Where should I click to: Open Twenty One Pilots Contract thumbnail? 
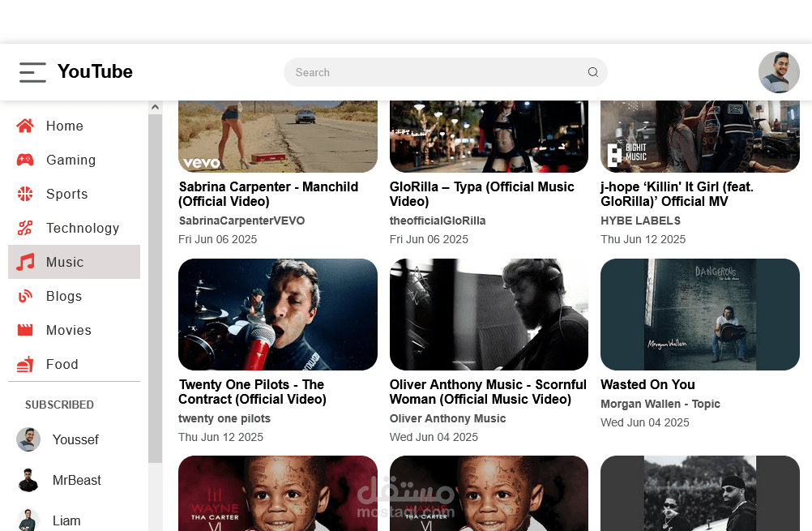(278, 315)
